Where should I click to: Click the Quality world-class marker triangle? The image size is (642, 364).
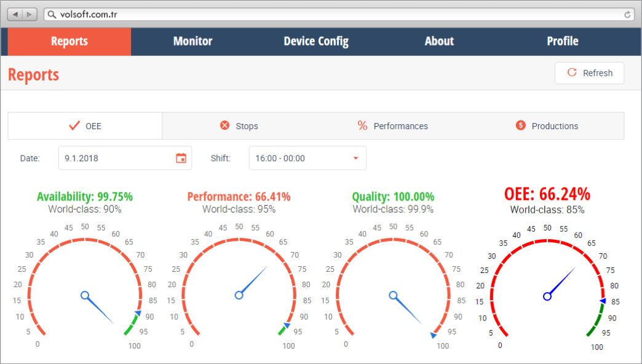coord(433,335)
